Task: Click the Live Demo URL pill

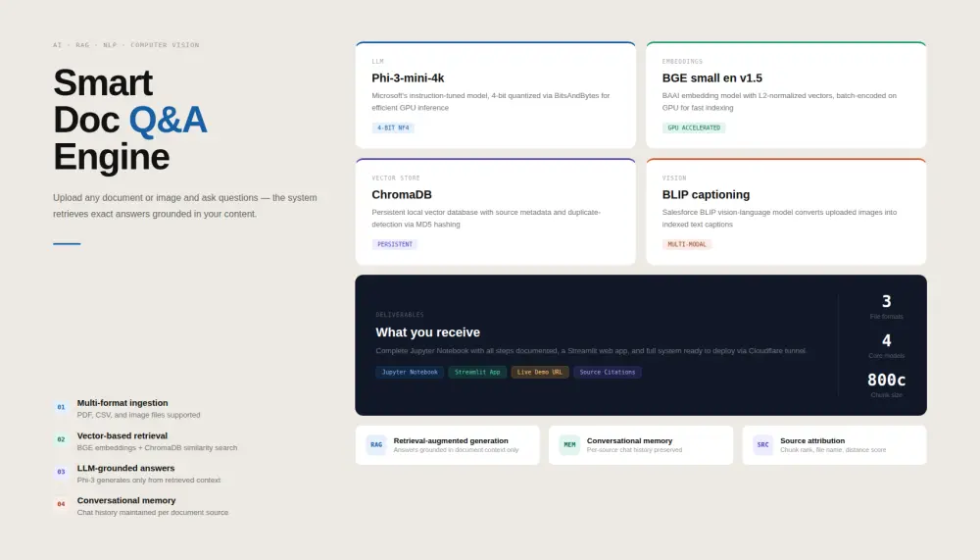Action: point(539,373)
